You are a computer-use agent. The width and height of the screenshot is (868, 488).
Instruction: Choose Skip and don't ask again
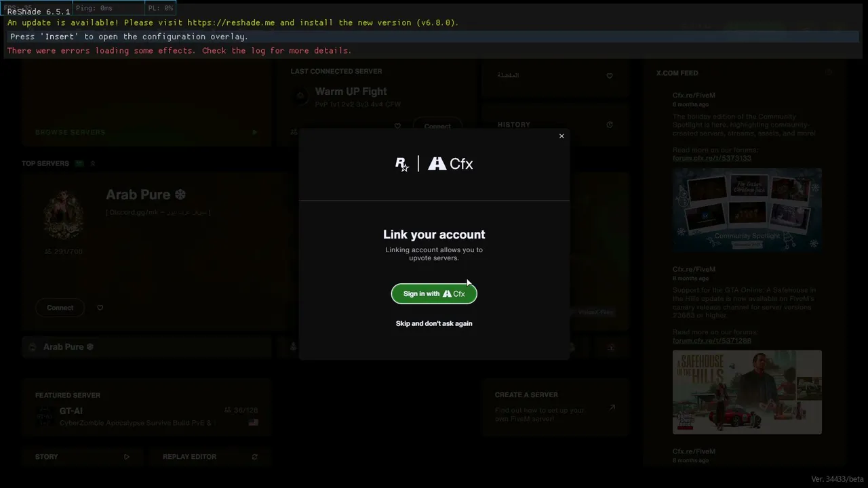tap(434, 323)
